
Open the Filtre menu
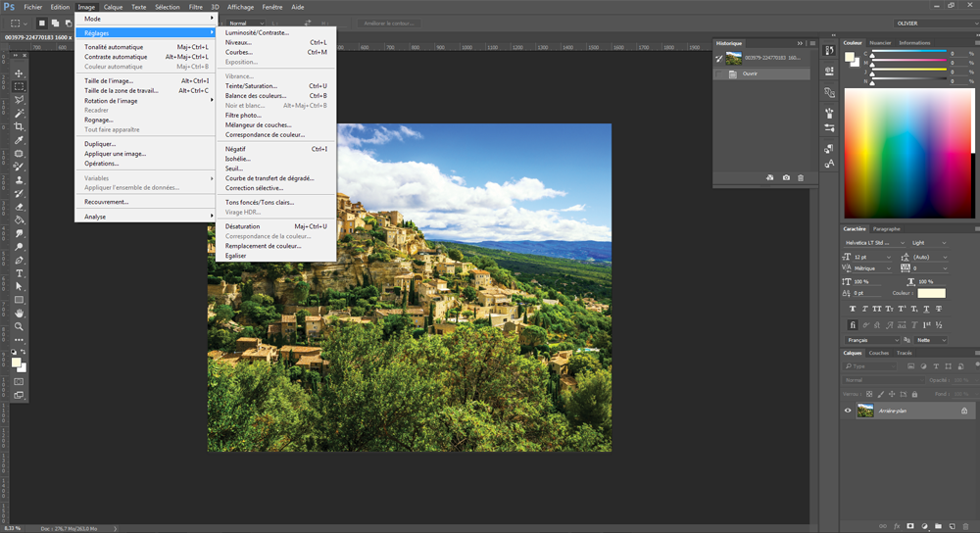tap(196, 7)
